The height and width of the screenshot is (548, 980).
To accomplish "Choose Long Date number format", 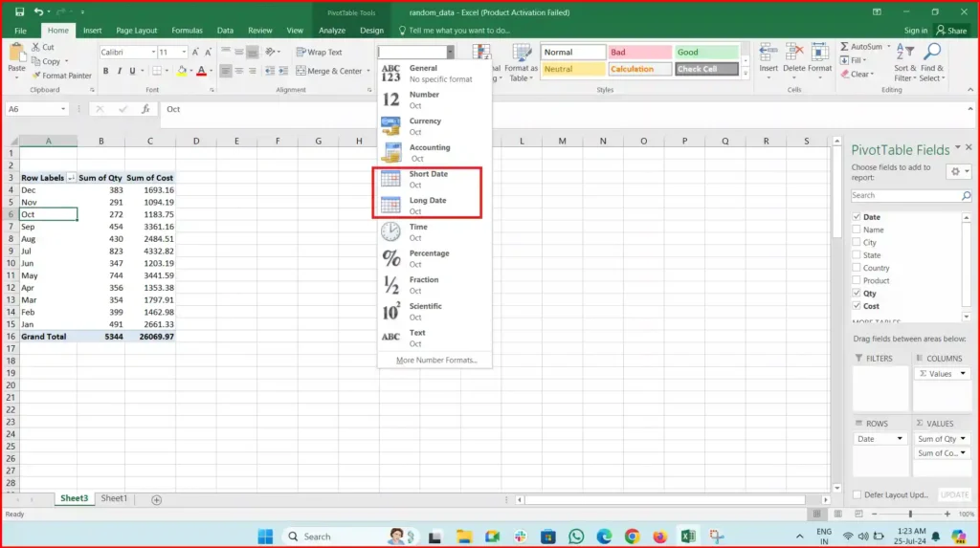I will (x=429, y=206).
